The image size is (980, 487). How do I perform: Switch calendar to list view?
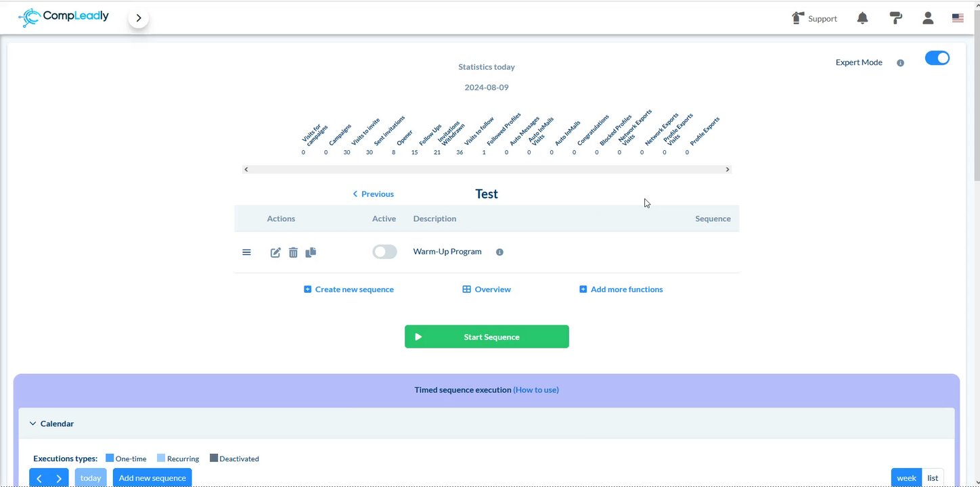coord(933,478)
